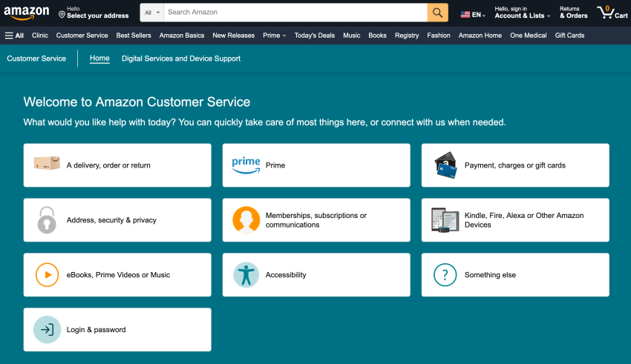Select the Prime help card label
Image resolution: width=631 pixels, height=364 pixels.
tap(275, 165)
